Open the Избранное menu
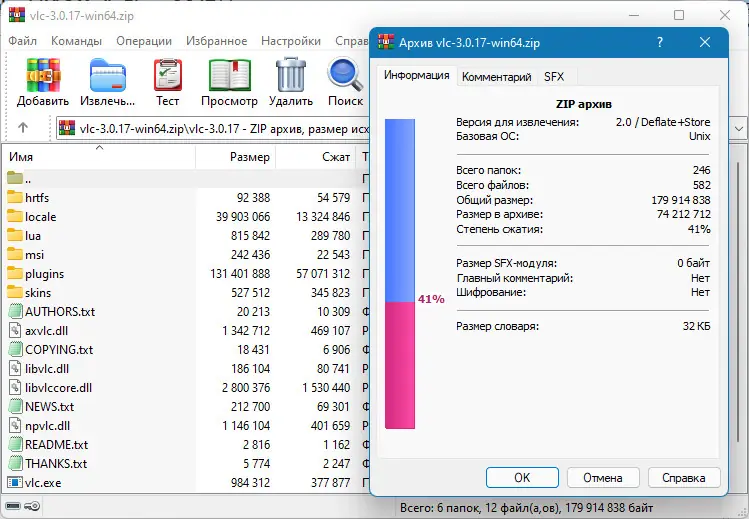 216,41
